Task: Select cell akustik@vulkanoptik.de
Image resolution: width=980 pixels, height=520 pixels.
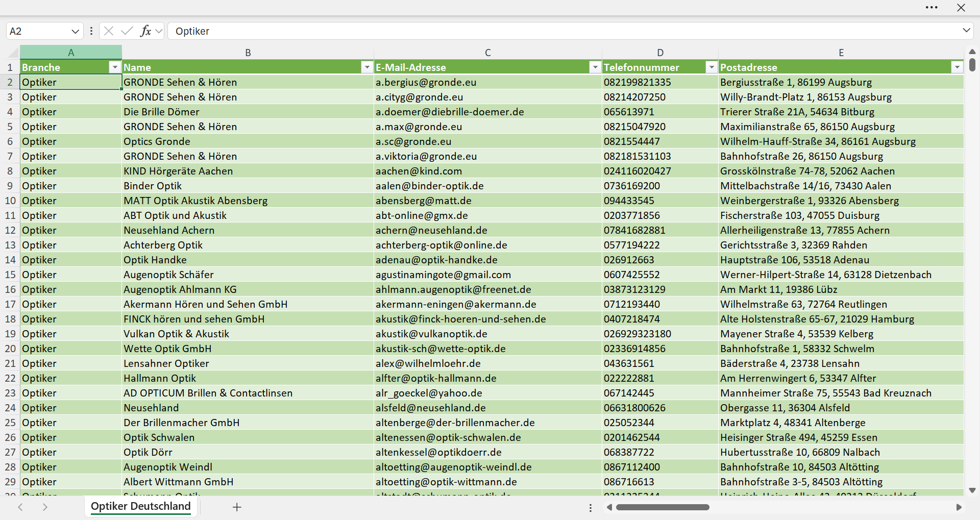Action: pyautogui.click(x=488, y=334)
